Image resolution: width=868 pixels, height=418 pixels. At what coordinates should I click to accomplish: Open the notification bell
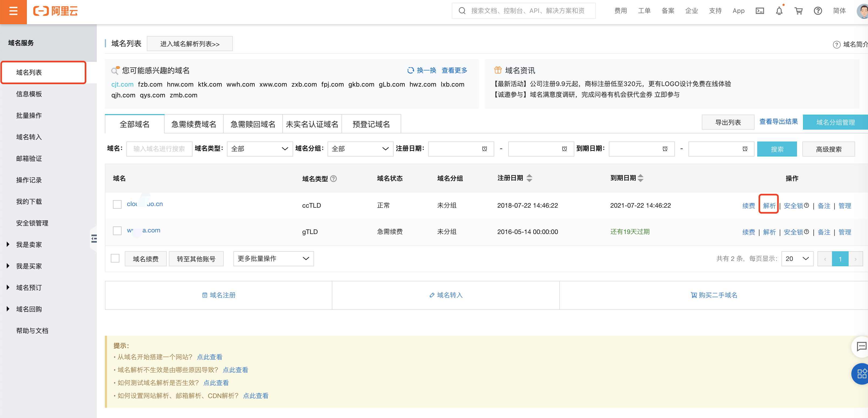click(779, 11)
